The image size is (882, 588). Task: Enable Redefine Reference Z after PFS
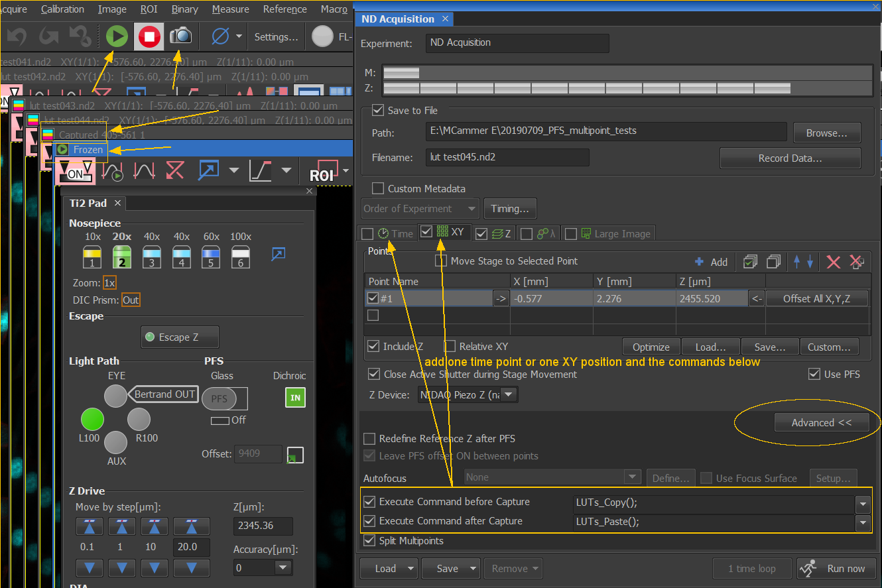[x=369, y=438]
